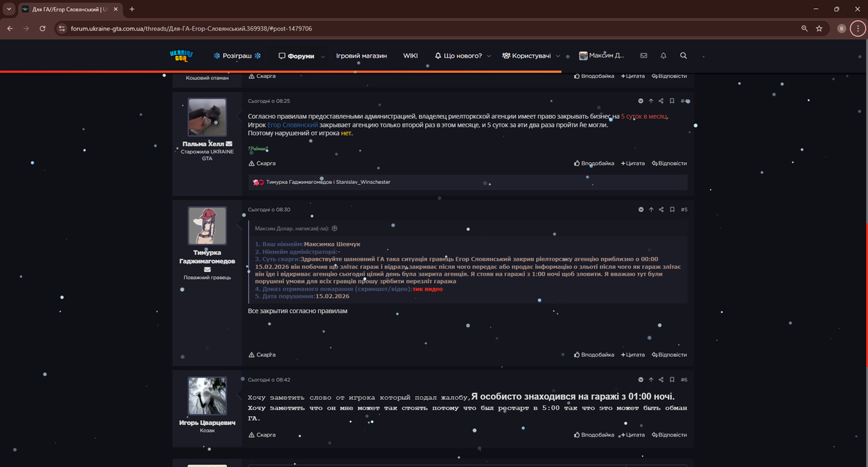Bookmark post #6
The height and width of the screenshot is (467, 868).
(672, 380)
